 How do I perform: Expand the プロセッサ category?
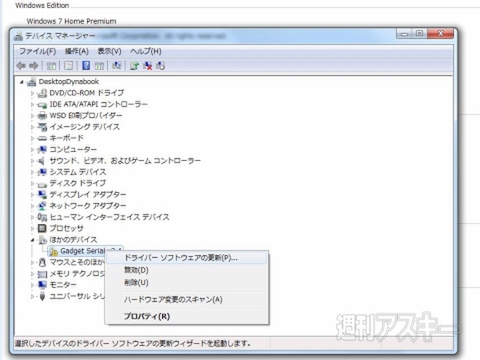coord(33,229)
